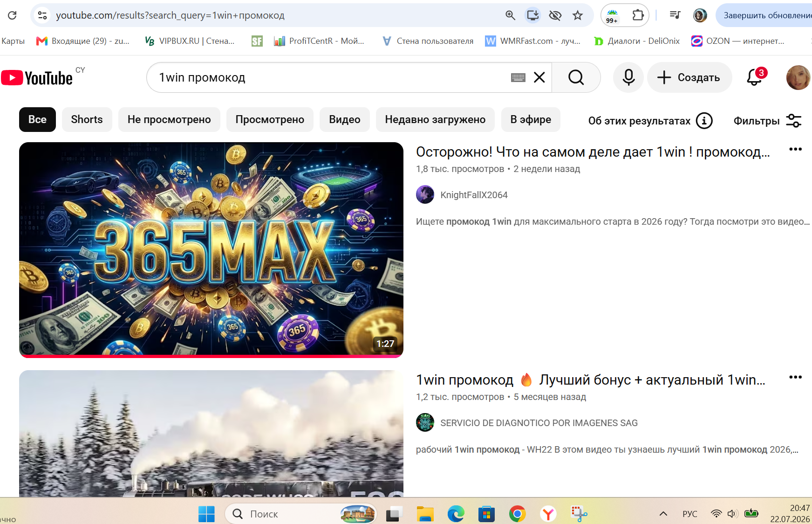Open more options for Лучший бонус video

click(795, 377)
